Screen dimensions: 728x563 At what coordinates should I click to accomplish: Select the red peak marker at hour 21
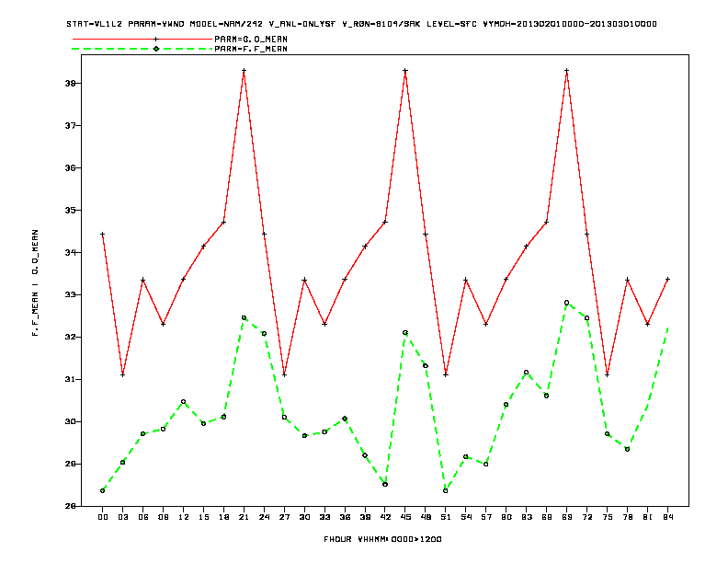pos(244,71)
